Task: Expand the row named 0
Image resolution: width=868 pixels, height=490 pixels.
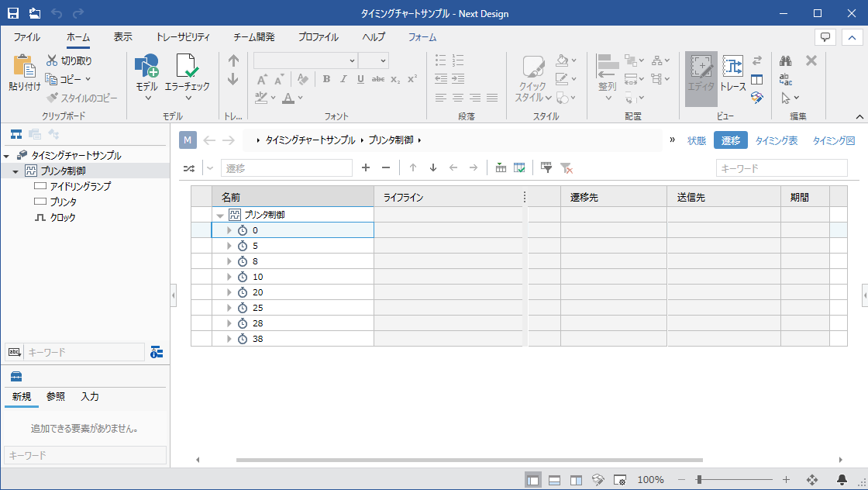Action: (x=229, y=230)
